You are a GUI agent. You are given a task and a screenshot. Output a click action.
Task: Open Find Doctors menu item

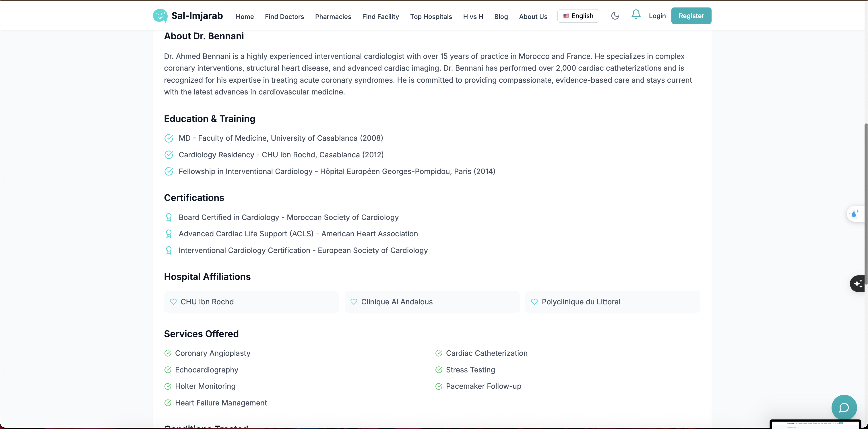[x=284, y=17]
